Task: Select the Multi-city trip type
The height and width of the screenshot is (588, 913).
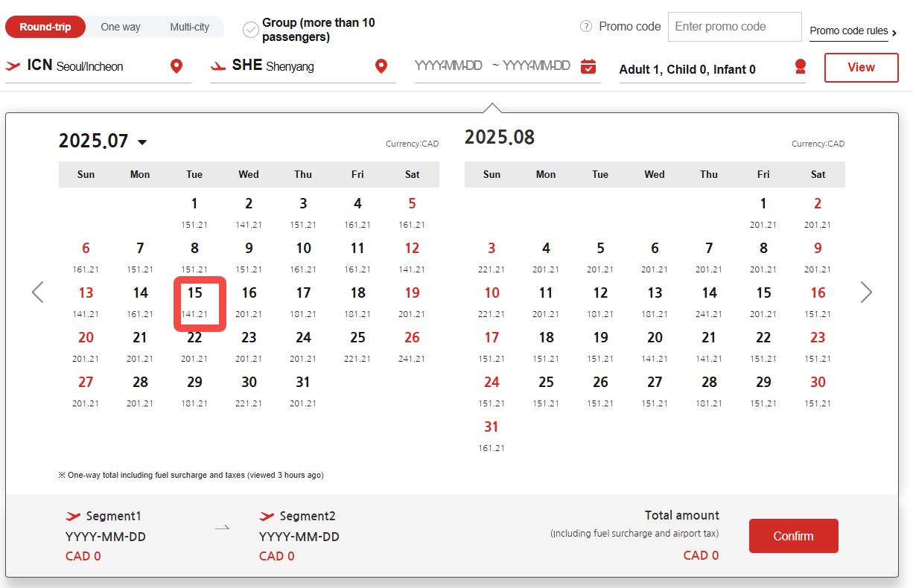Action: (x=190, y=27)
